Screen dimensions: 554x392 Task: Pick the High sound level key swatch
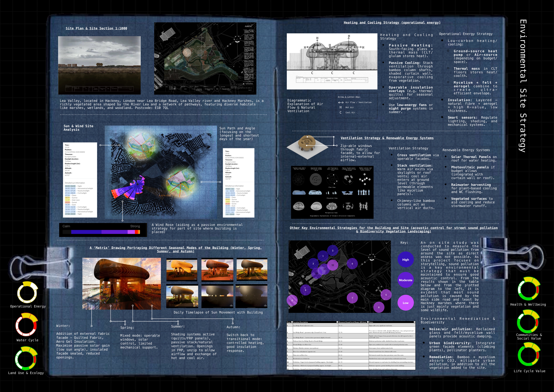(406, 260)
